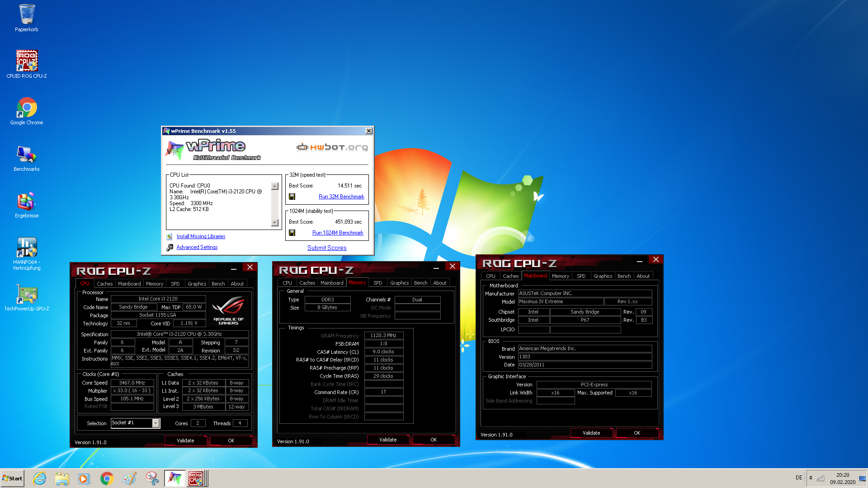The image size is (868, 488).
Task: Click the Advanced Settings wrench icon
Action: tap(170, 247)
